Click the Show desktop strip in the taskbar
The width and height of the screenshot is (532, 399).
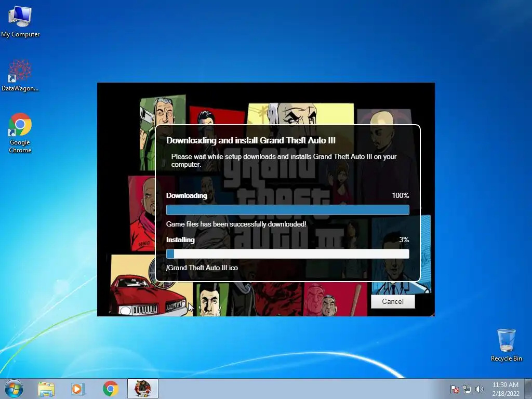(528, 389)
